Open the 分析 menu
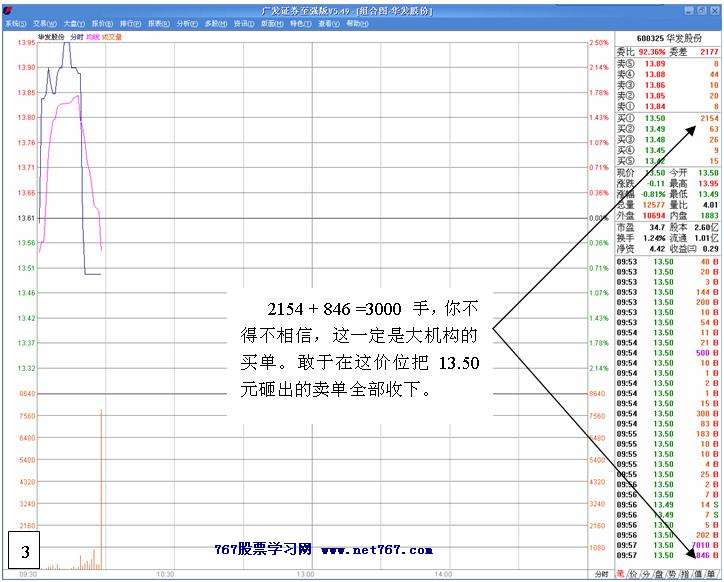 (x=186, y=22)
